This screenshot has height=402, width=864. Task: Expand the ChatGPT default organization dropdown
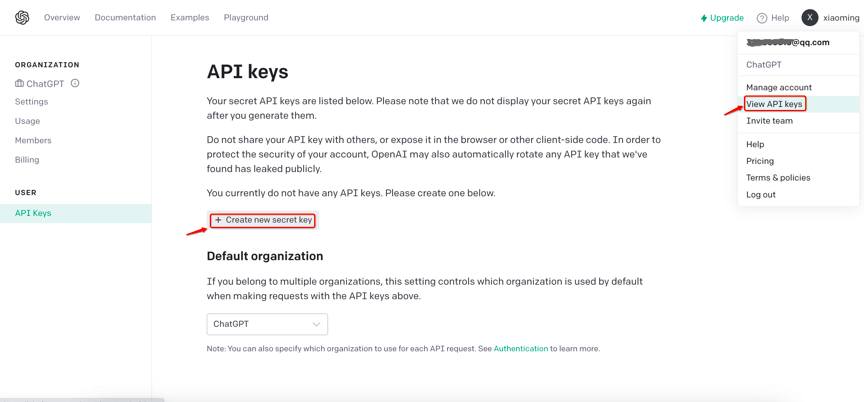click(x=267, y=324)
